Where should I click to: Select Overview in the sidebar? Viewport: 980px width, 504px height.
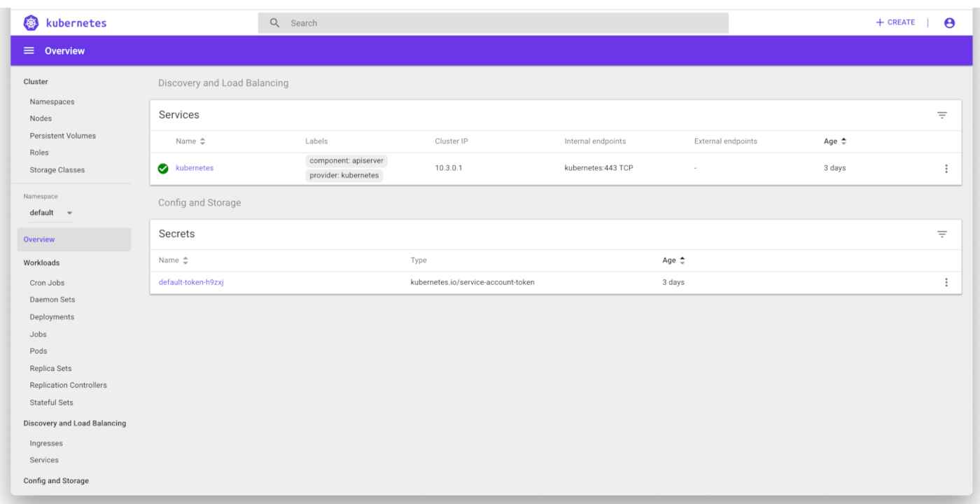pos(39,239)
